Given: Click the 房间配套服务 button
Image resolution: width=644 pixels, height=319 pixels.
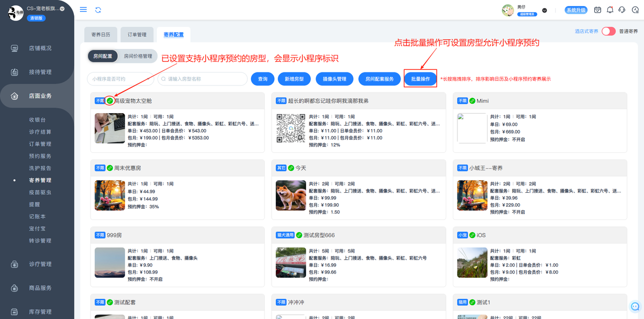Looking at the screenshot, I should point(379,79).
